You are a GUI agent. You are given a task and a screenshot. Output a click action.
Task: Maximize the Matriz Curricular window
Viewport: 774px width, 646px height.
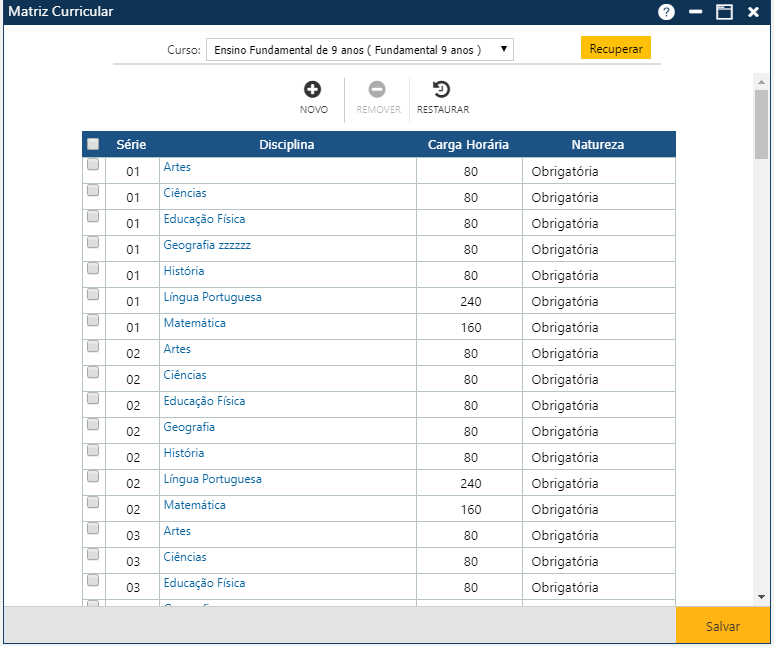(724, 12)
